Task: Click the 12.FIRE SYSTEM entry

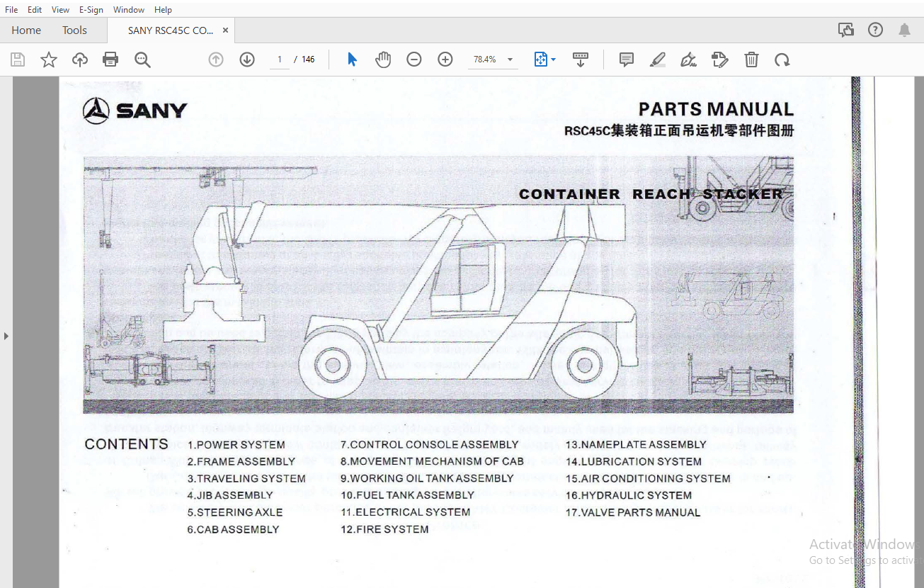Action: [x=384, y=529]
